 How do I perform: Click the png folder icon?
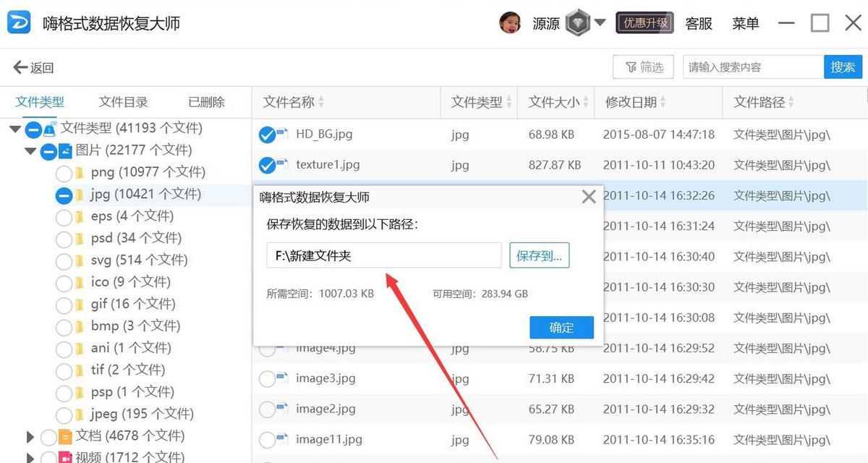(x=80, y=173)
